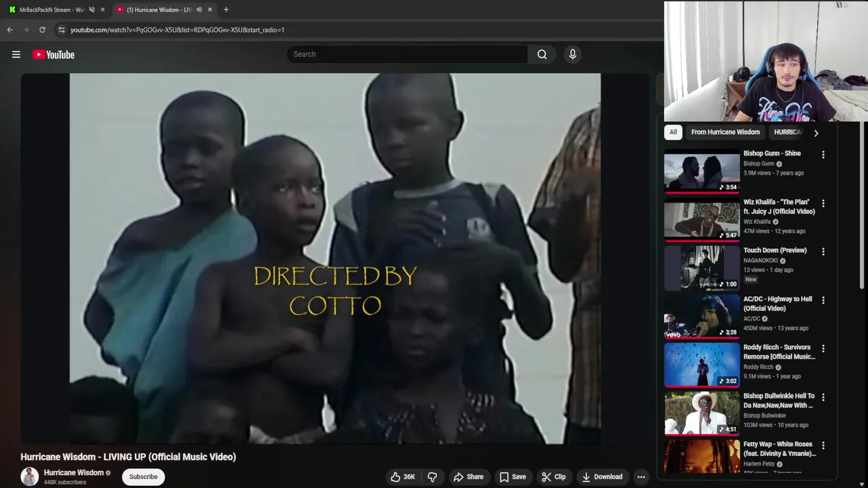Click the main video player to pause
This screenshot has height=488, width=868.
click(x=335, y=258)
